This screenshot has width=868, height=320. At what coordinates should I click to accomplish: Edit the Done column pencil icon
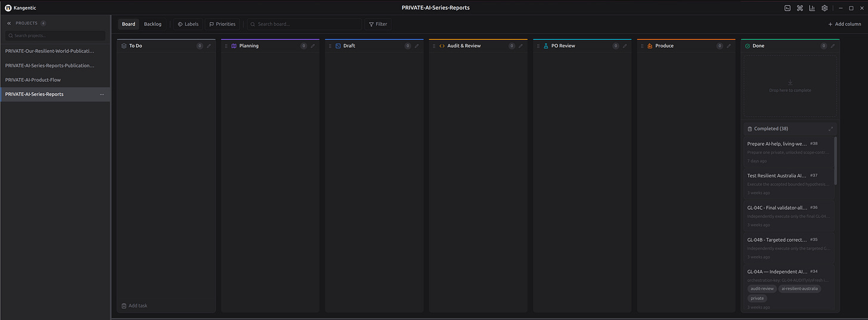pyautogui.click(x=833, y=46)
